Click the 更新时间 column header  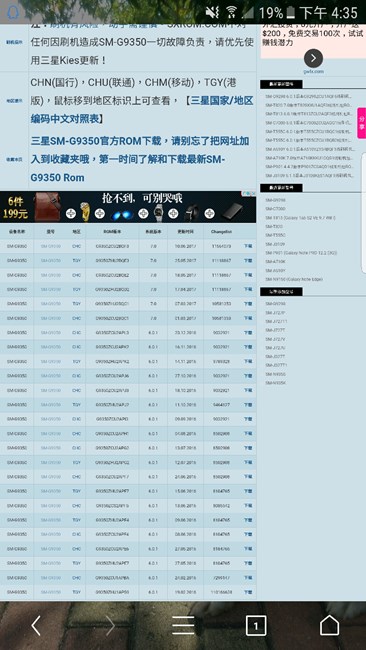185,231
